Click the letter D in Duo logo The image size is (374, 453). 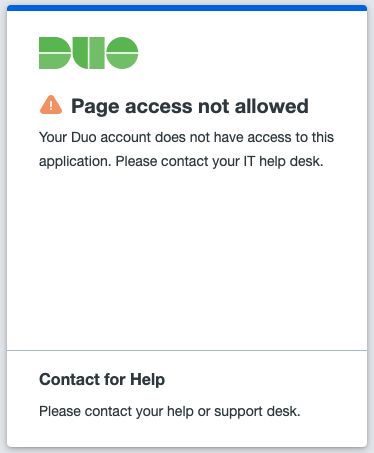click(55, 53)
